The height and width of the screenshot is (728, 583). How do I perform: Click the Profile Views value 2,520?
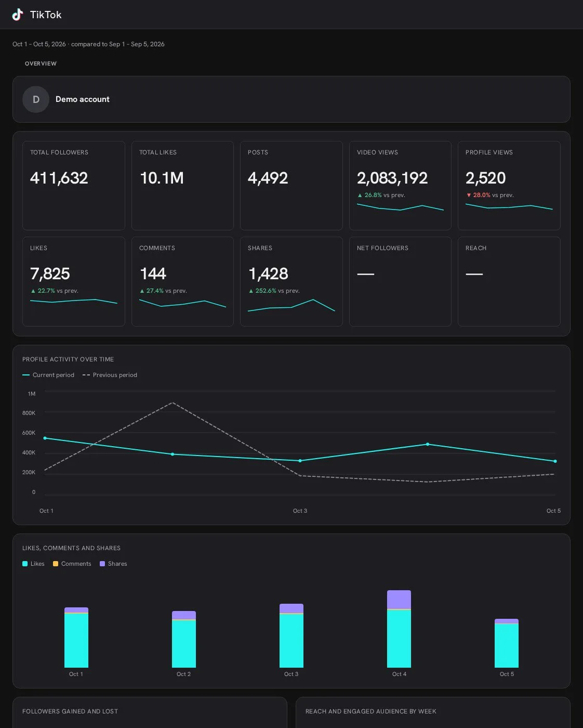pos(485,178)
